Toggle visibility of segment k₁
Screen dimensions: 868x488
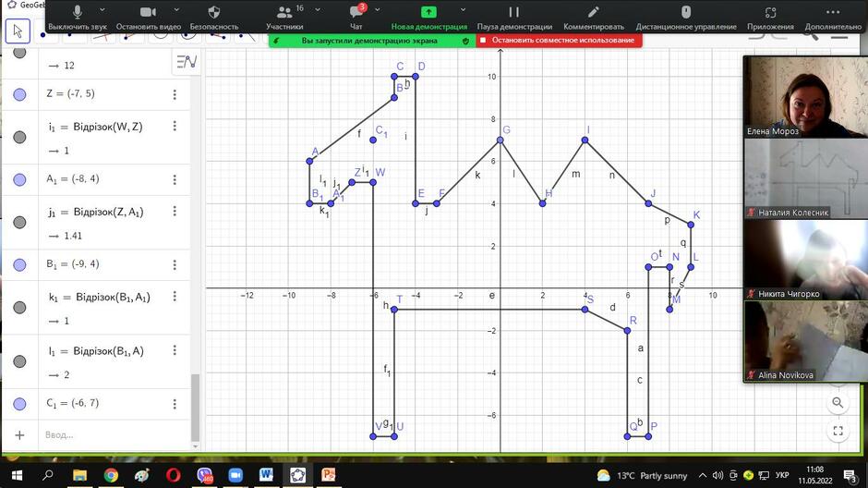point(19,308)
